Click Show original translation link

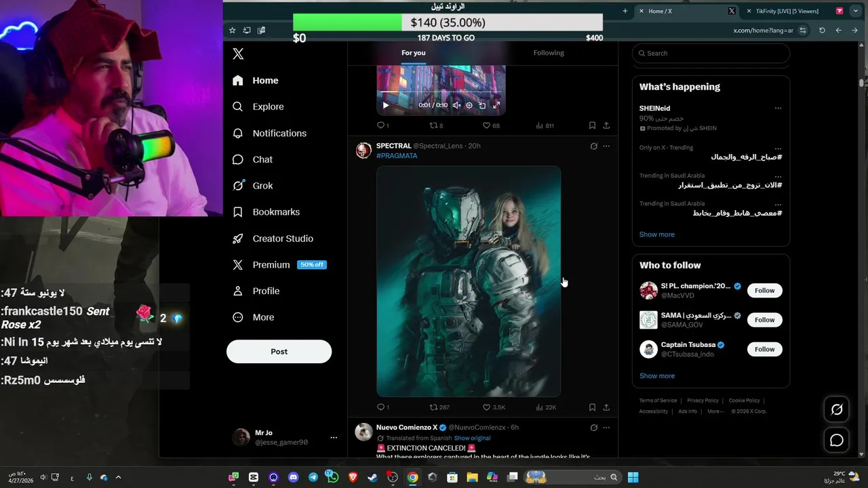(472, 439)
